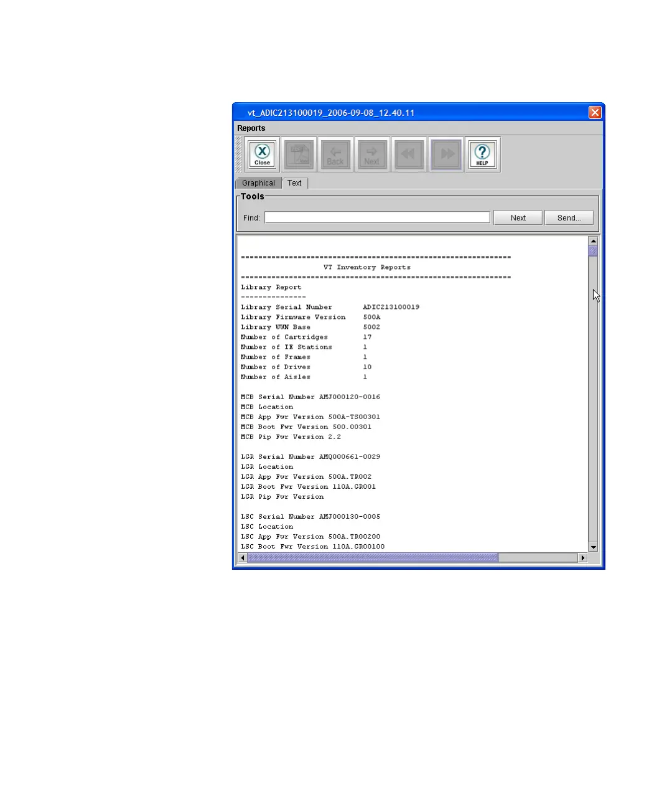Click "MCB Location" line
The height and width of the screenshot is (807, 672).
click(x=267, y=407)
